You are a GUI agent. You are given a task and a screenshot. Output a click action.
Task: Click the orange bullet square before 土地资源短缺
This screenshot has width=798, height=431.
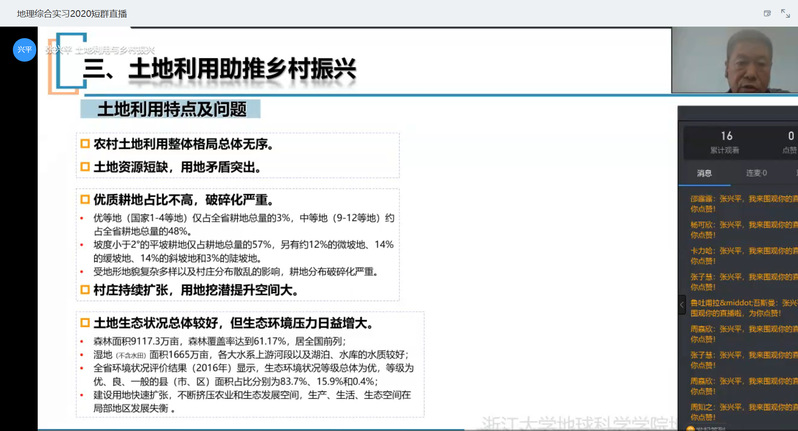[84, 166]
